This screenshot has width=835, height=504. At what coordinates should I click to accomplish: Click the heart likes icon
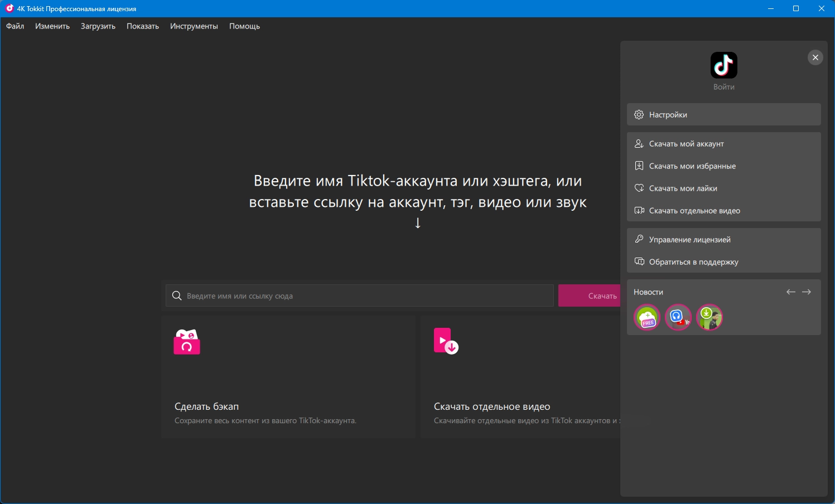pos(639,188)
